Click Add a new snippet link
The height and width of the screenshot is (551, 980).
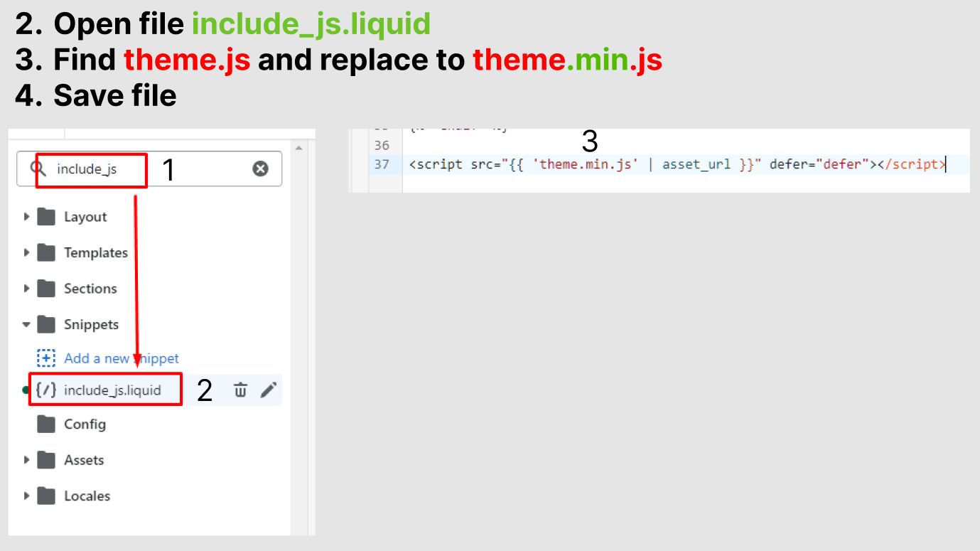(122, 358)
